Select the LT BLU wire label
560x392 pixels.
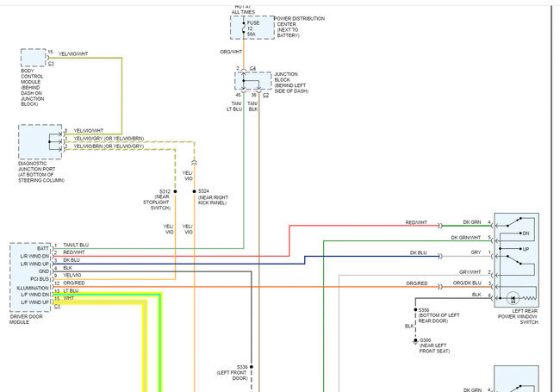point(71,291)
